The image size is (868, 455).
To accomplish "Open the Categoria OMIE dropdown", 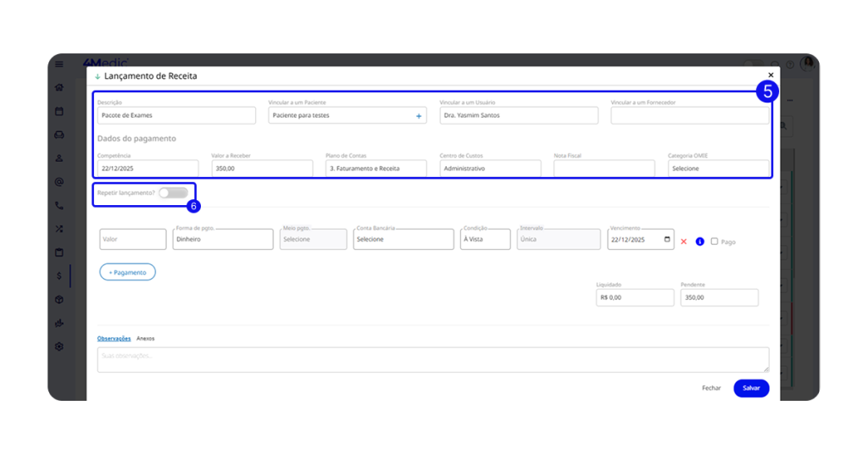I will (x=718, y=169).
